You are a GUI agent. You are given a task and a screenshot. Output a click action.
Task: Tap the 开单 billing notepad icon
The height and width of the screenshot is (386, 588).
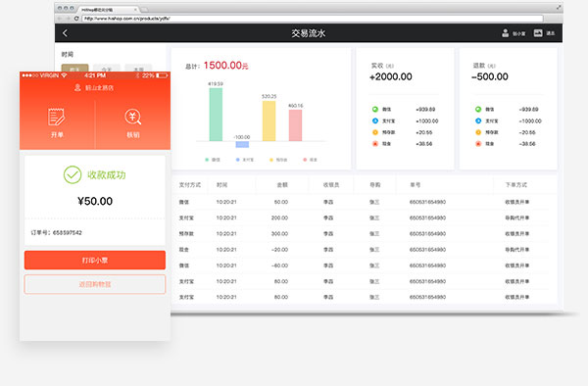tap(57, 117)
